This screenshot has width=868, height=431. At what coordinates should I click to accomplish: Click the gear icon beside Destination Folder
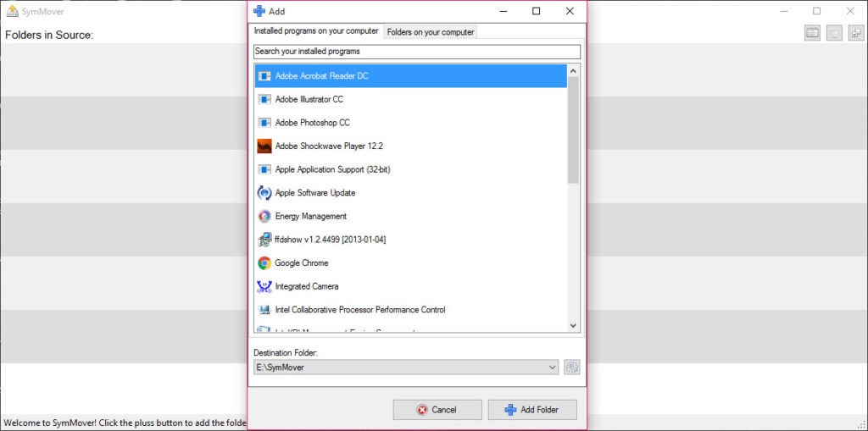tap(572, 367)
